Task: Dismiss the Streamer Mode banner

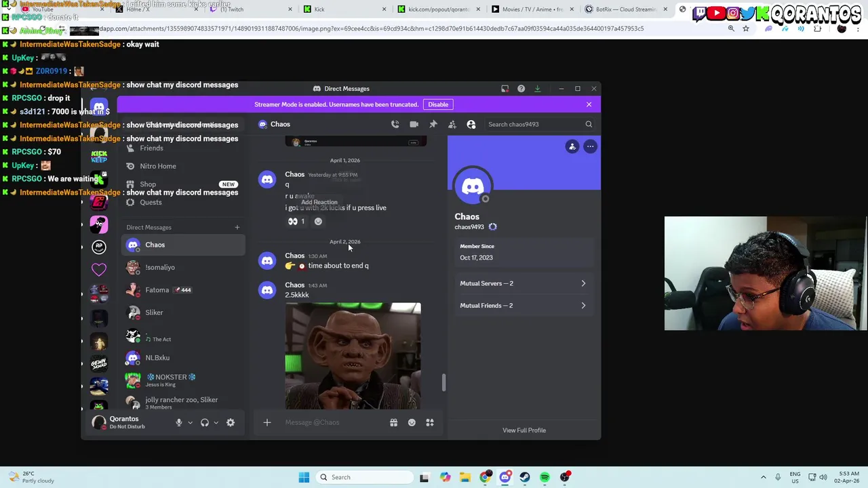Action: [589, 104]
